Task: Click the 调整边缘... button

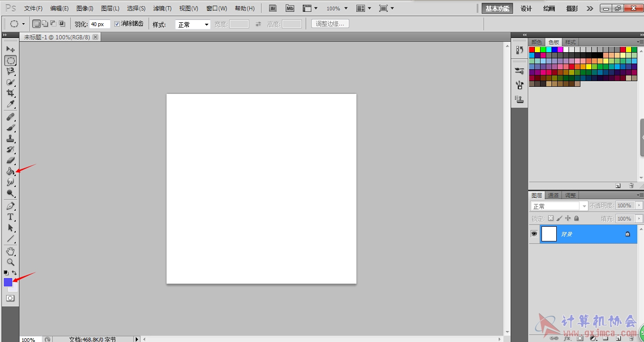Action: click(330, 24)
